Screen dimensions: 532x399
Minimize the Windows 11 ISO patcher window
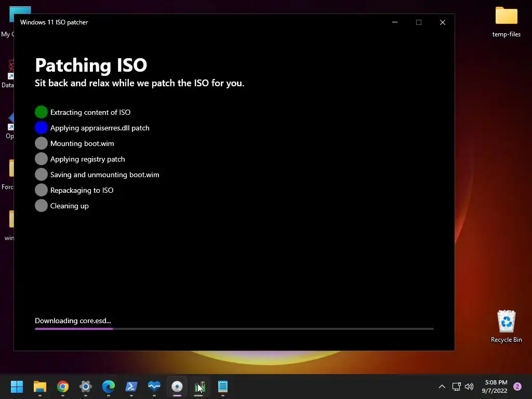[395, 22]
